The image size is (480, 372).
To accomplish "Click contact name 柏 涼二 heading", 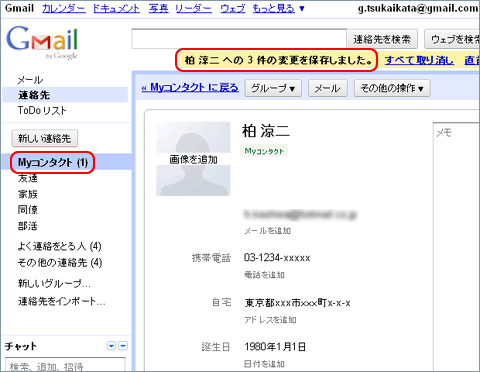I will 266,131.
